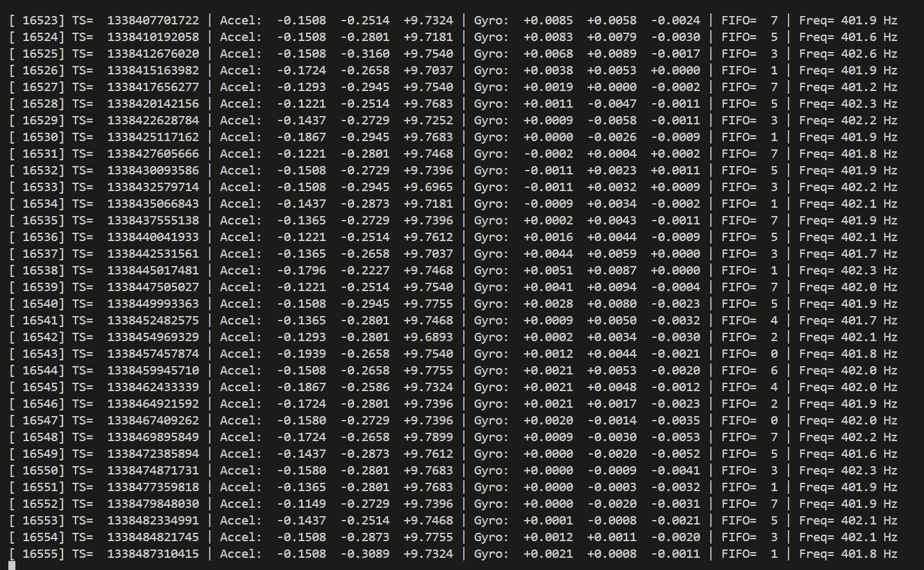Click the Freq= 401.2 Hz reading
Image resolution: width=924 pixels, height=570 pixels.
848,87
